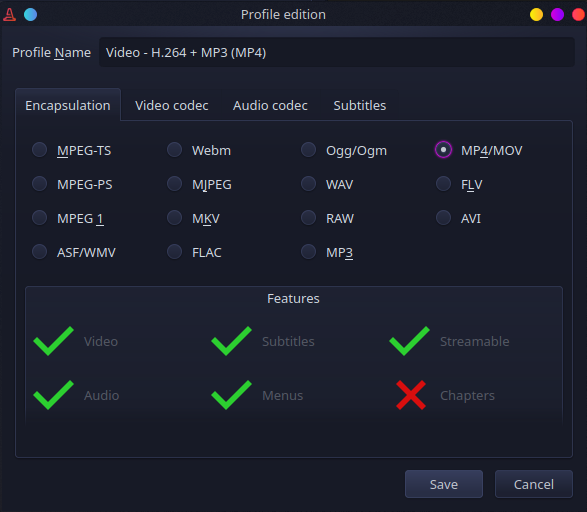
Task: Select the MJPEG radio button
Action: 174,184
